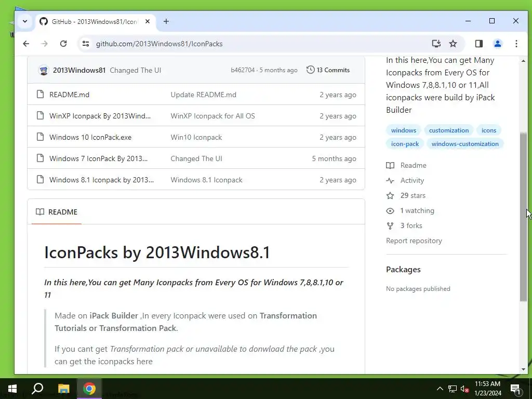The image size is (532, 399).
Task: Open the notification center icon
Action: coord(515,389)
